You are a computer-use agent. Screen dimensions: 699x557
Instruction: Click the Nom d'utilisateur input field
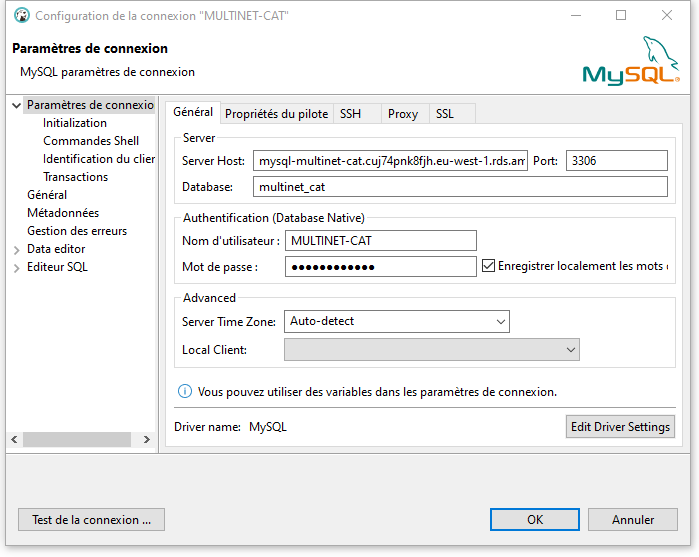coord(381,241)
